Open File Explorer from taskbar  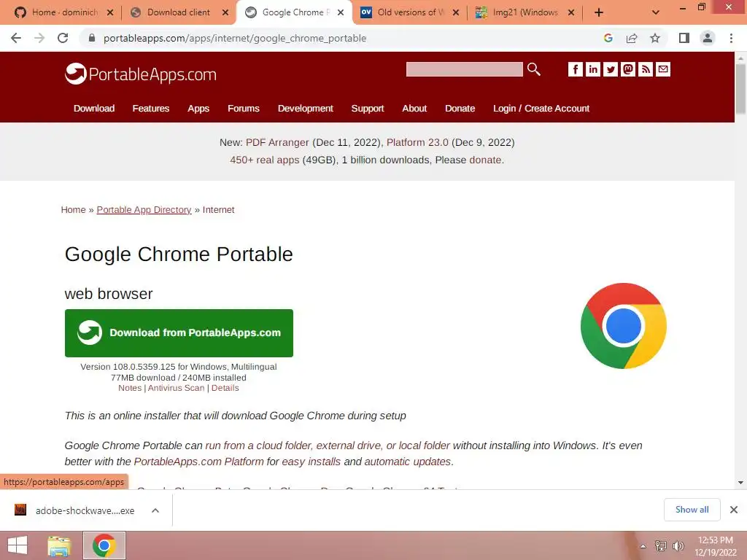[59, 545]
